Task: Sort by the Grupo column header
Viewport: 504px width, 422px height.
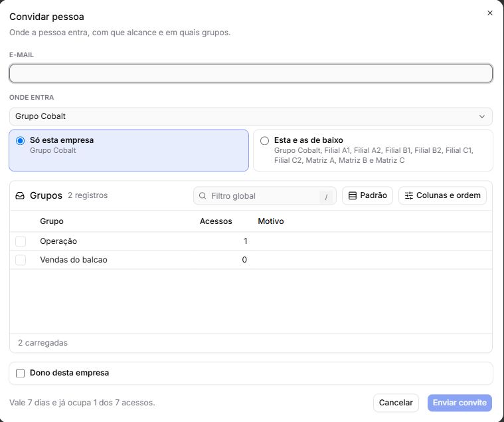Action: click(52, 221)
